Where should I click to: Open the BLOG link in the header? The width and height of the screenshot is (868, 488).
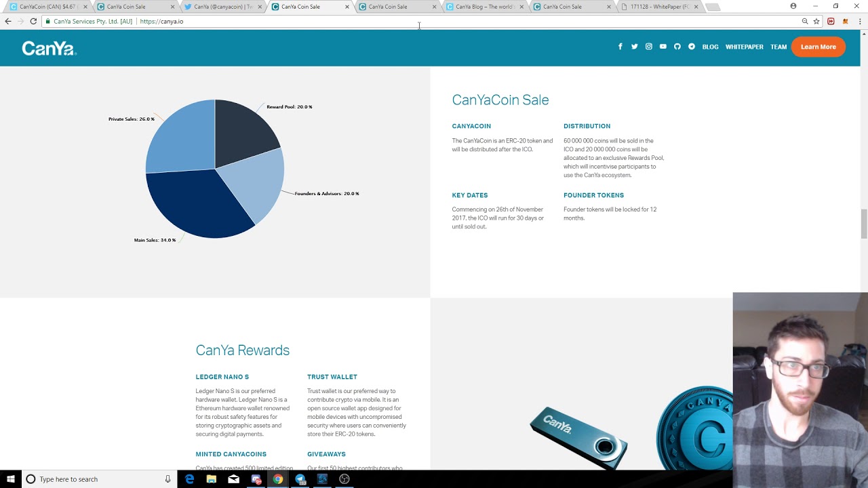click(710, 47)
